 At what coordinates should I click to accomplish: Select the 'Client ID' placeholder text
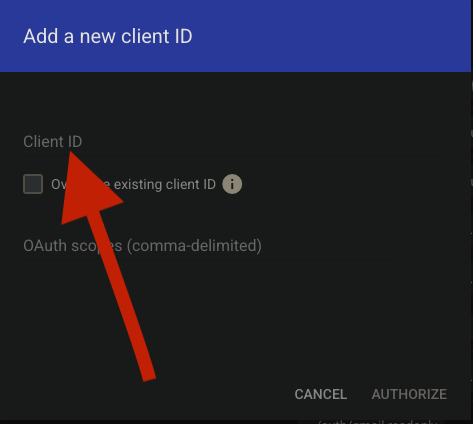click(53, 142)
